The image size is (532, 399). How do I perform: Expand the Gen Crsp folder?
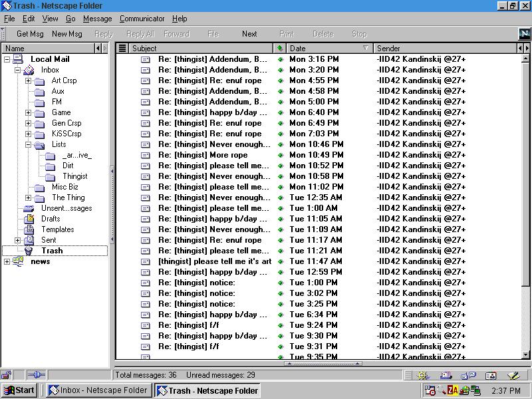pyautogui.click(x=28, y=123)
